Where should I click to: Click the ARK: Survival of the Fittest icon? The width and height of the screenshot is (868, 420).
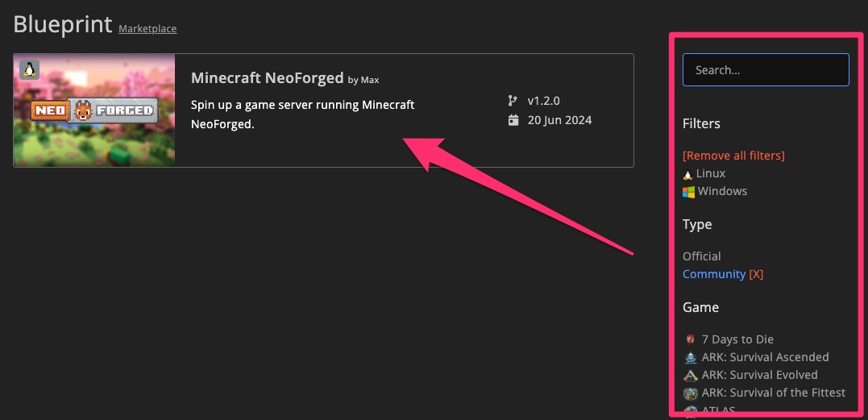(x=690, y=393)
